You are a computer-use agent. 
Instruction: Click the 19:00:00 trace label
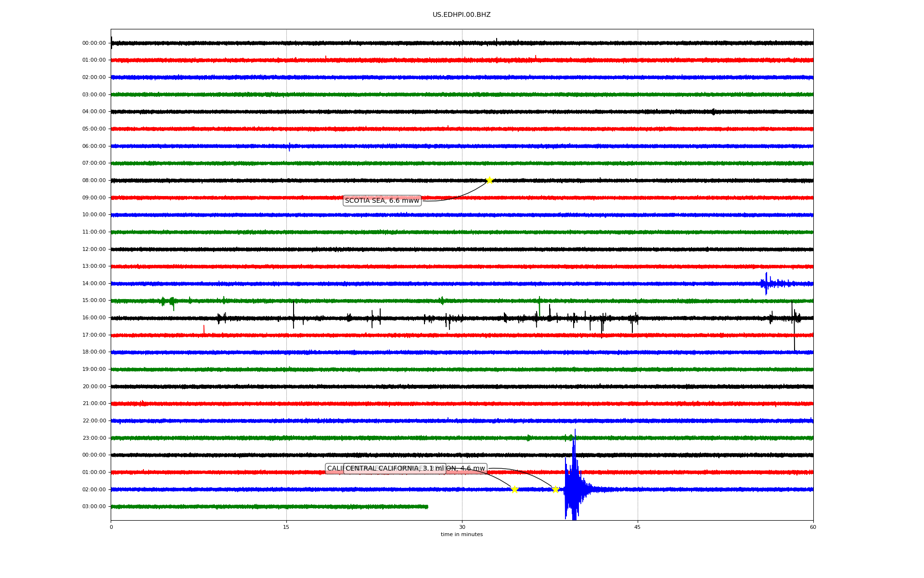click(x=94, y=369)
